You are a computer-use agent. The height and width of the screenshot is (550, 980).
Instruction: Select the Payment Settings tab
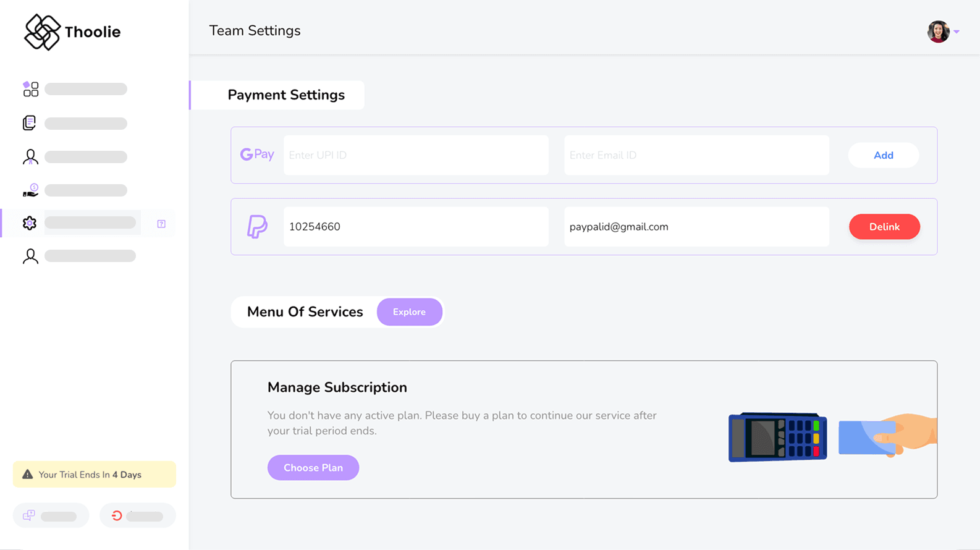pyautogui.click(x=285, y=95)
